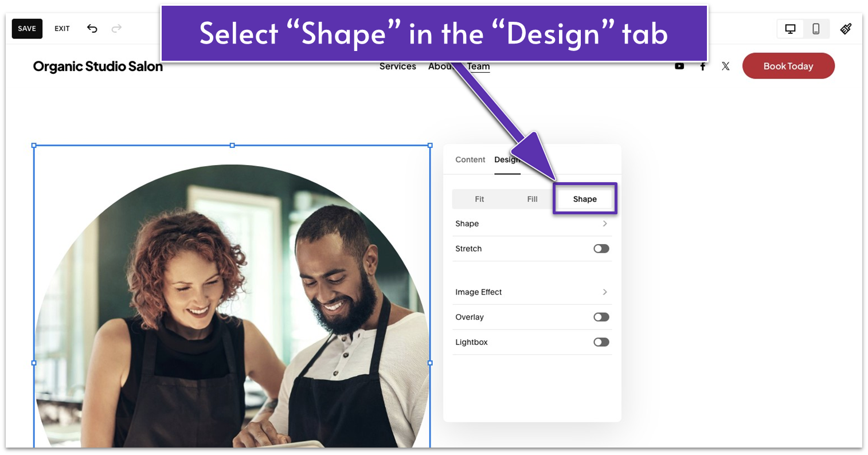Image resolution: width=868 pixels, height=455 pixels.
Task: Click the circular salon photo
Action: point(232,305)
